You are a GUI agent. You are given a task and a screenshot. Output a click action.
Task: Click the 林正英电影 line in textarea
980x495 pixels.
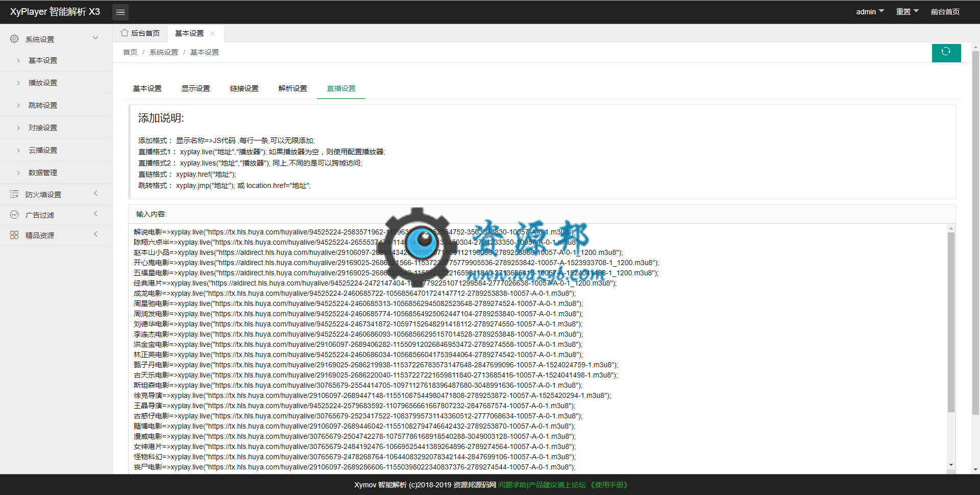(x=358, y=355)
